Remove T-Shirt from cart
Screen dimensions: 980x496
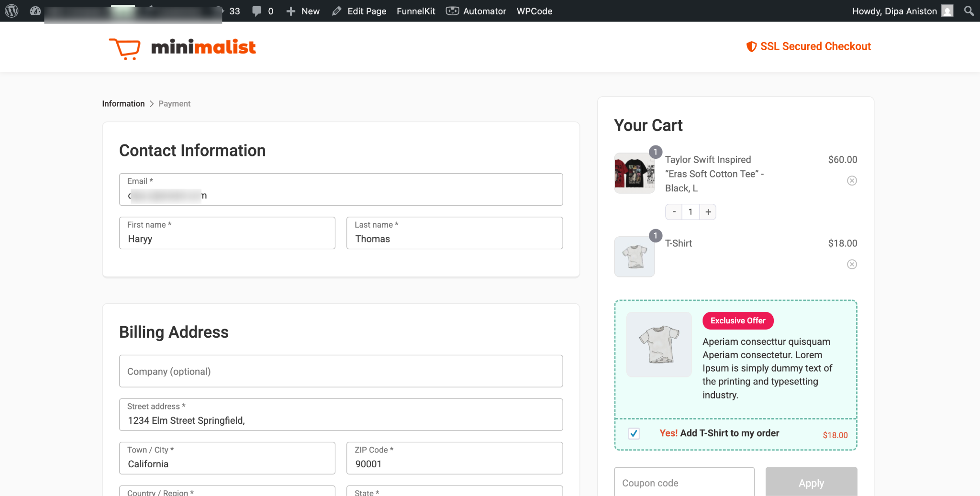852,265
